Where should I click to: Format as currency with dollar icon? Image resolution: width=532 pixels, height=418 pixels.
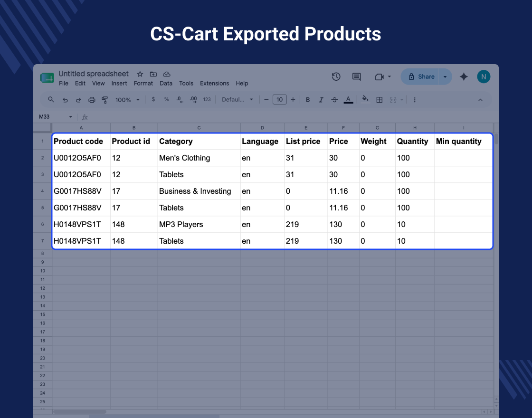pos(153,99)
